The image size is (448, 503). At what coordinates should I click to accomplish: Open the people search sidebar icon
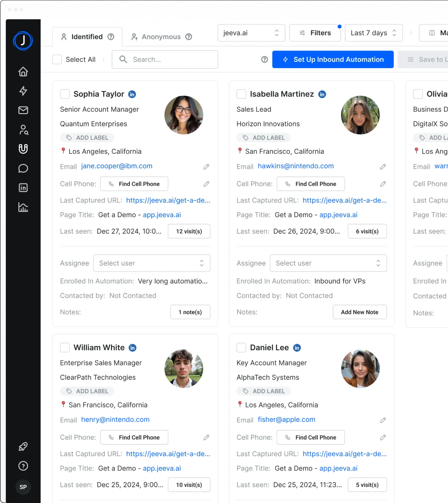click(23, 130)
